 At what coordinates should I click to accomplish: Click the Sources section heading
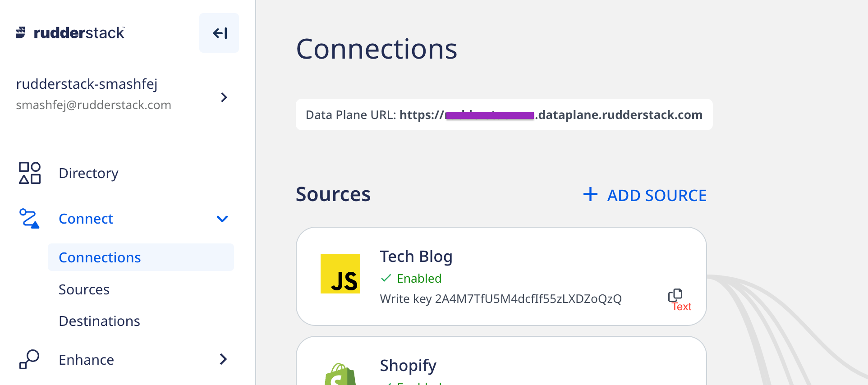[x=333, y=194]
